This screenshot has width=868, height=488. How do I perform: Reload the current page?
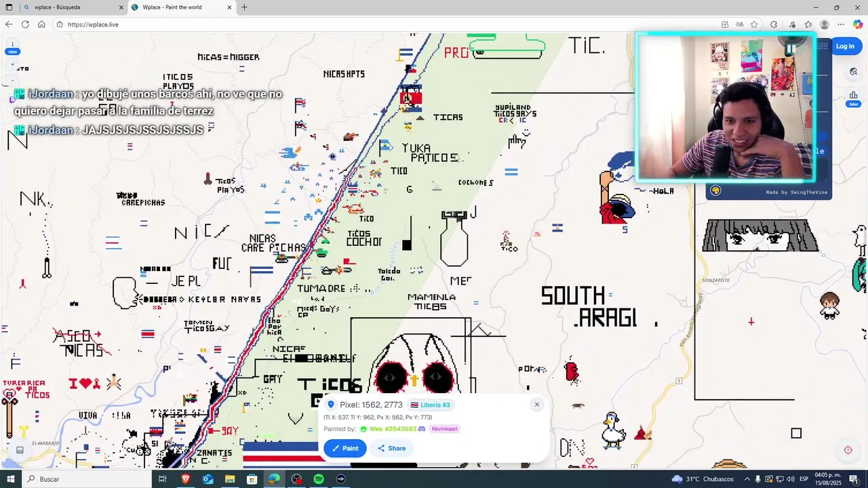pyautogui.click(x=25, y=24)
